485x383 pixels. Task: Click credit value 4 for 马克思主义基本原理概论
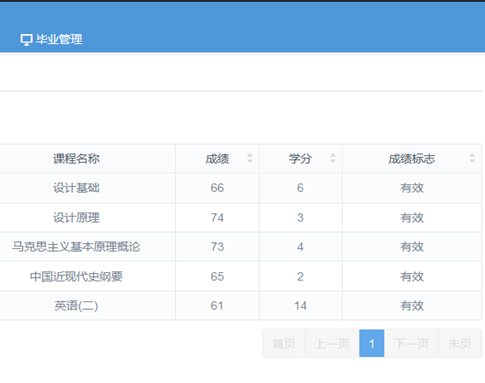click(300, 247)
